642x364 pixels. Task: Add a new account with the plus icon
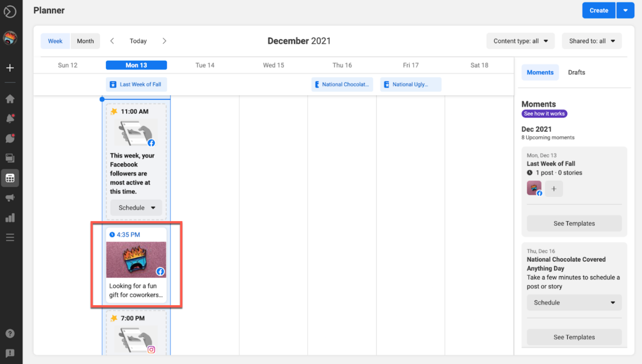(10, 68)
